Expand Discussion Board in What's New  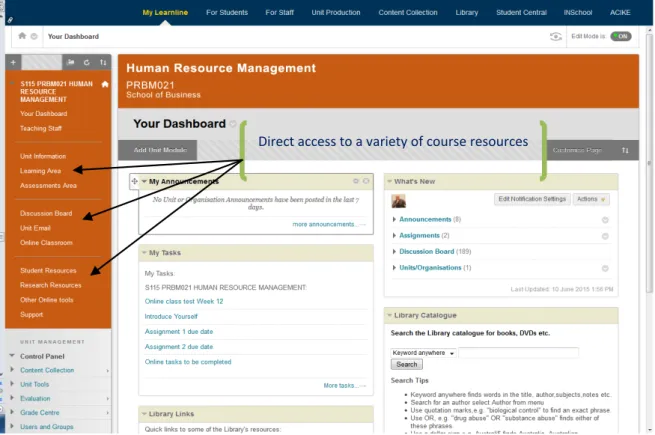tap(394, 252)
